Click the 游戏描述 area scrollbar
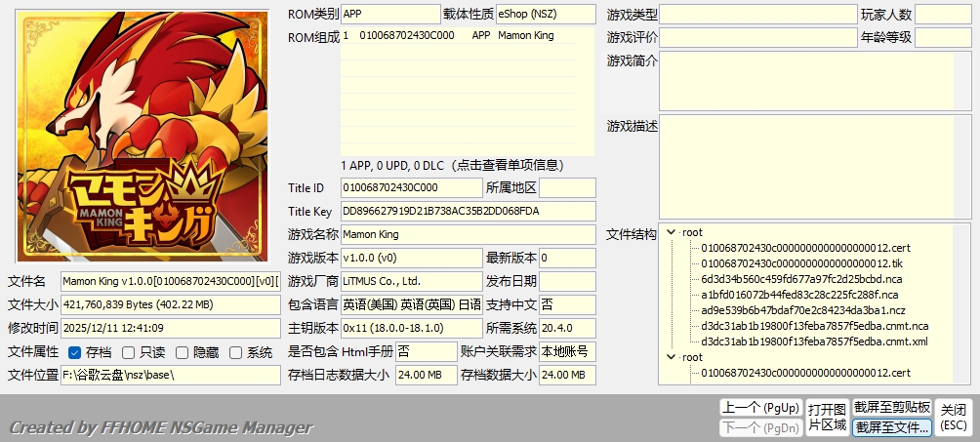 [x=962, y=167]
